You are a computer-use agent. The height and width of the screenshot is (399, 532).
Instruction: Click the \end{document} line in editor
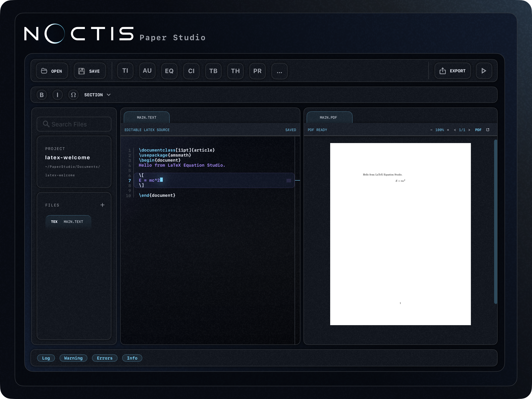tap(157, 195)
